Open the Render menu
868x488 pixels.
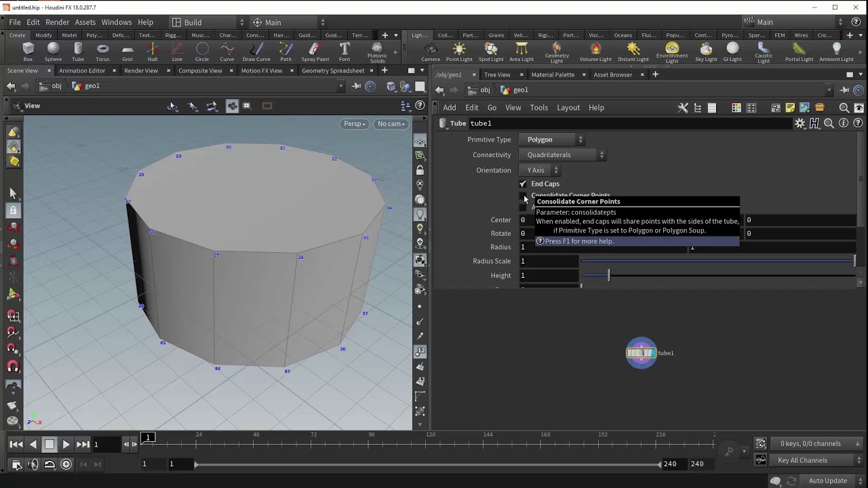click(57, 22)
